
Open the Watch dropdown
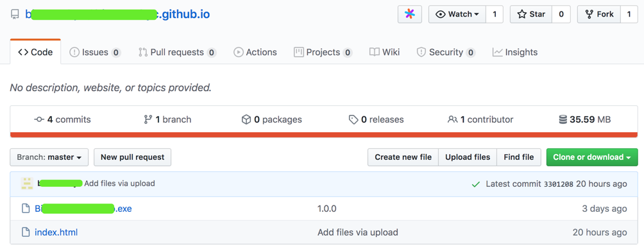[457, 14]
